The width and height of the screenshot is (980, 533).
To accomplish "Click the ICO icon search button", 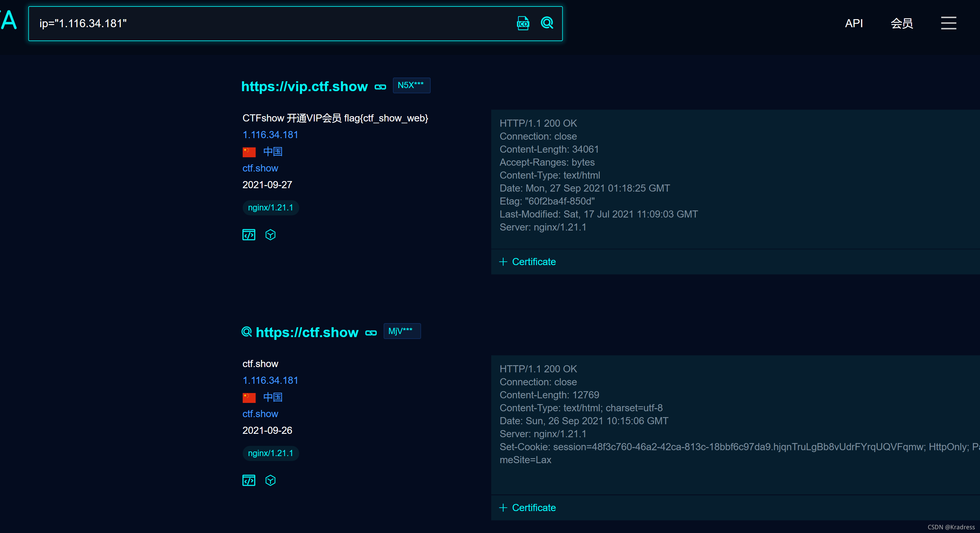I will point(523,23).
